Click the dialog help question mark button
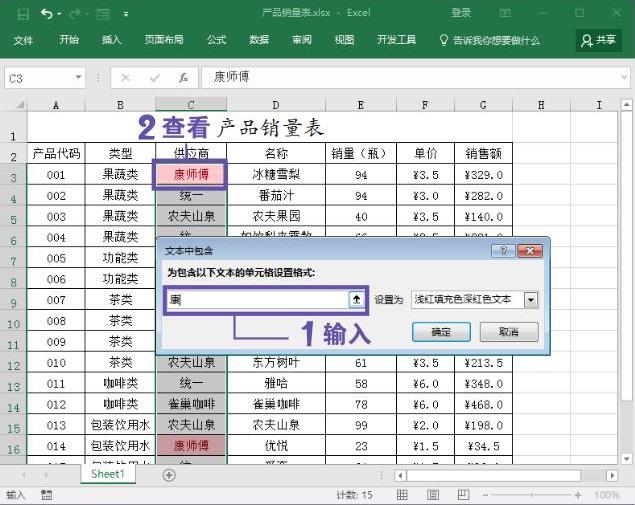This screenshot has width=635, height=505. tap(503, 251)
